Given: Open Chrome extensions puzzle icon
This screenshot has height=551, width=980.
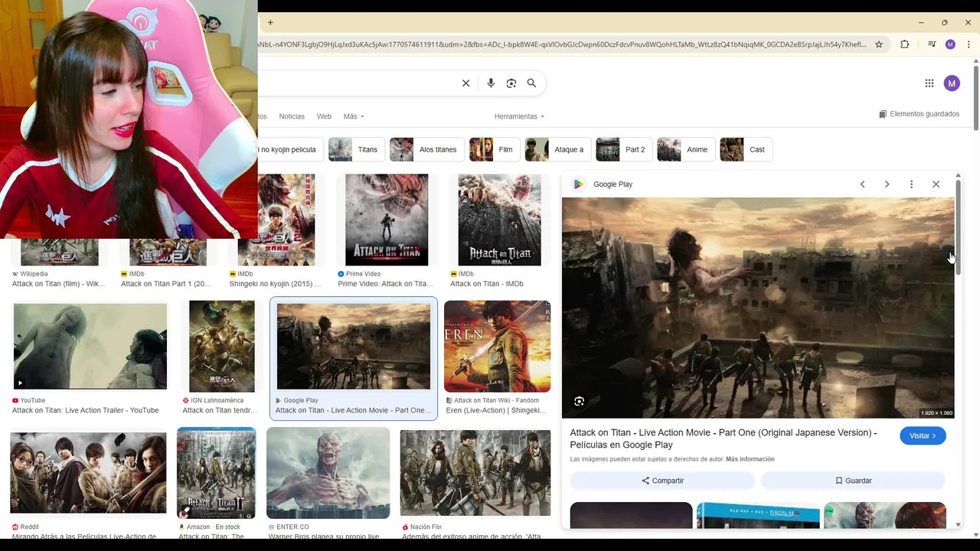Looking at the screenshot, I should (904, 44).
